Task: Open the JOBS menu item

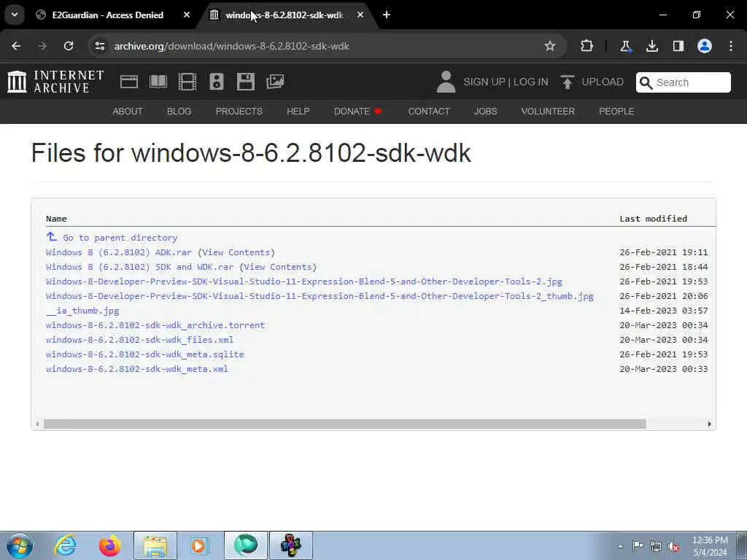Action: (485, 112)
